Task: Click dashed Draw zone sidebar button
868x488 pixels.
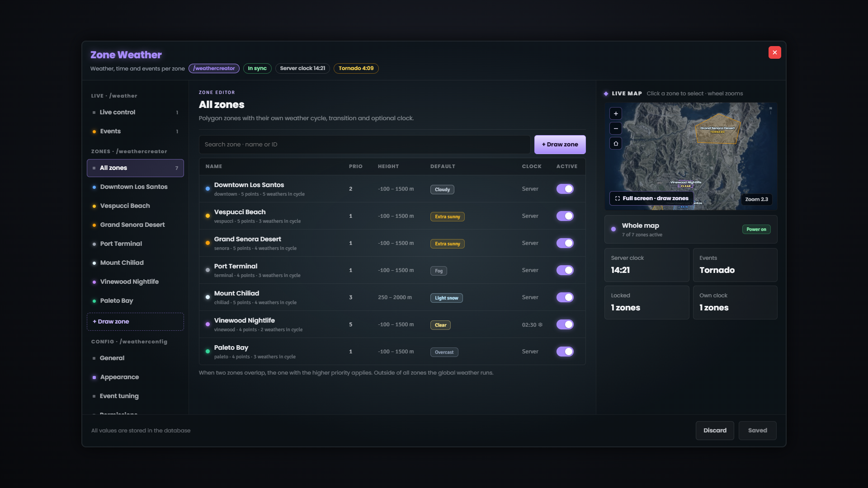Action: pos(135,322)
